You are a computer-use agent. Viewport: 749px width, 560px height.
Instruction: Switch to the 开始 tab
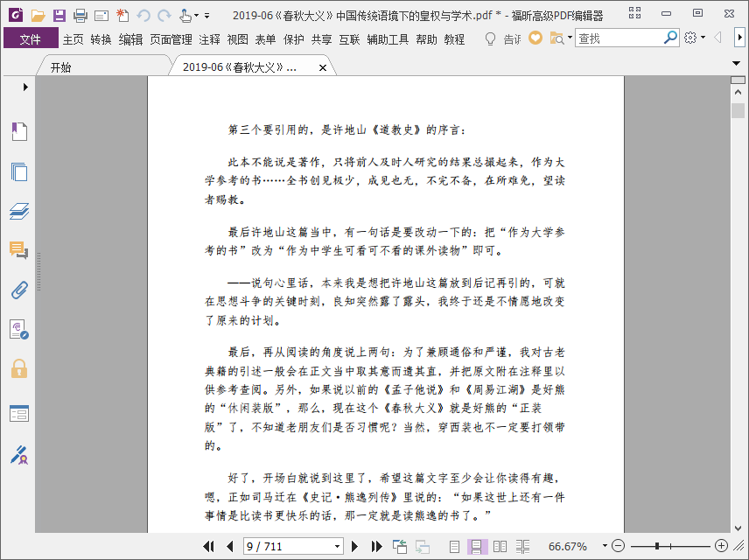[60, 67]
